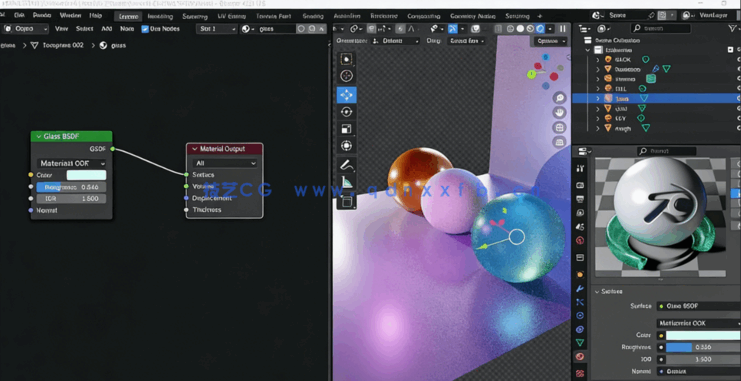
Task: Toggle the Use Nodes checkbox
Action: [x=145, y=29]
